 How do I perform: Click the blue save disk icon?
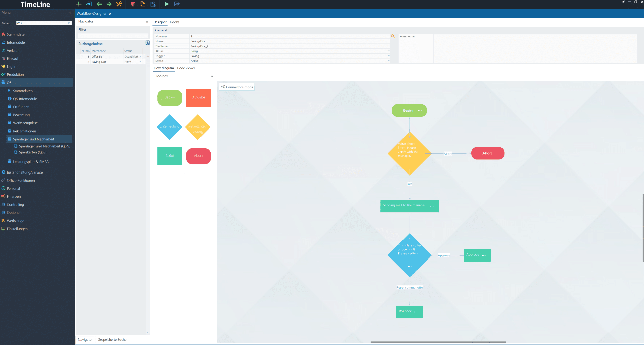pyautogui.click(x=153, y=4)
